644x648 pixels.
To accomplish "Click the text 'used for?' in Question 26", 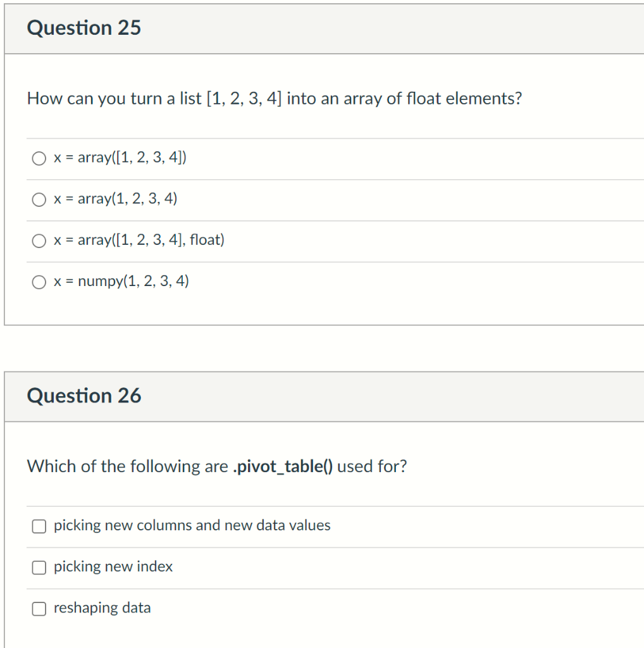I will click(372, 466).
